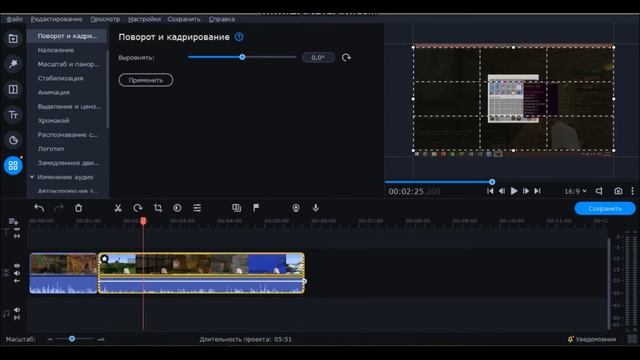
Task: Start webcam recording icon
Action: pyautogui.click(x=296, y=208)
